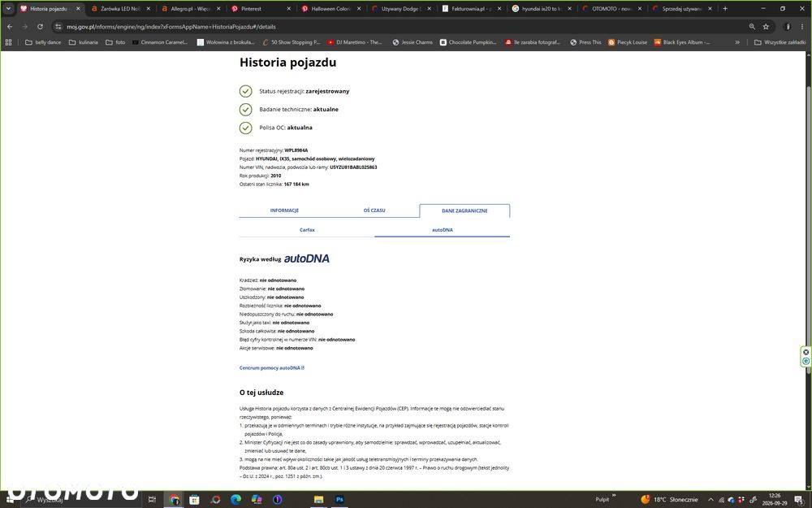
Task: Open the 'Press This' bookmark
Action: tap(585, 42)
